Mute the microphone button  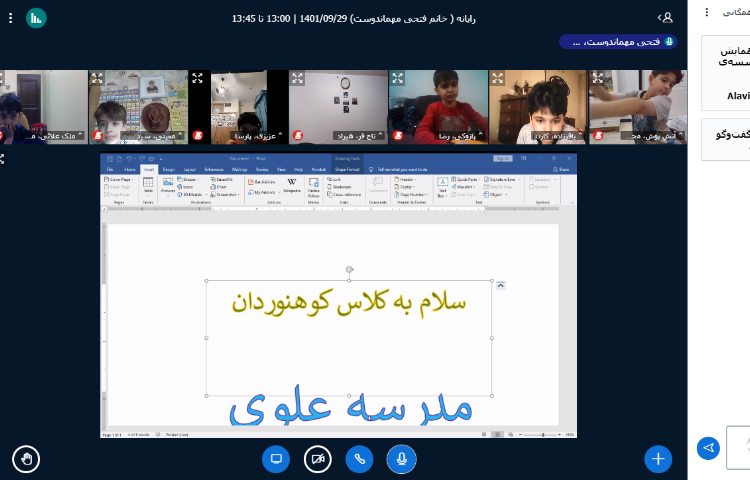point(401,459)
